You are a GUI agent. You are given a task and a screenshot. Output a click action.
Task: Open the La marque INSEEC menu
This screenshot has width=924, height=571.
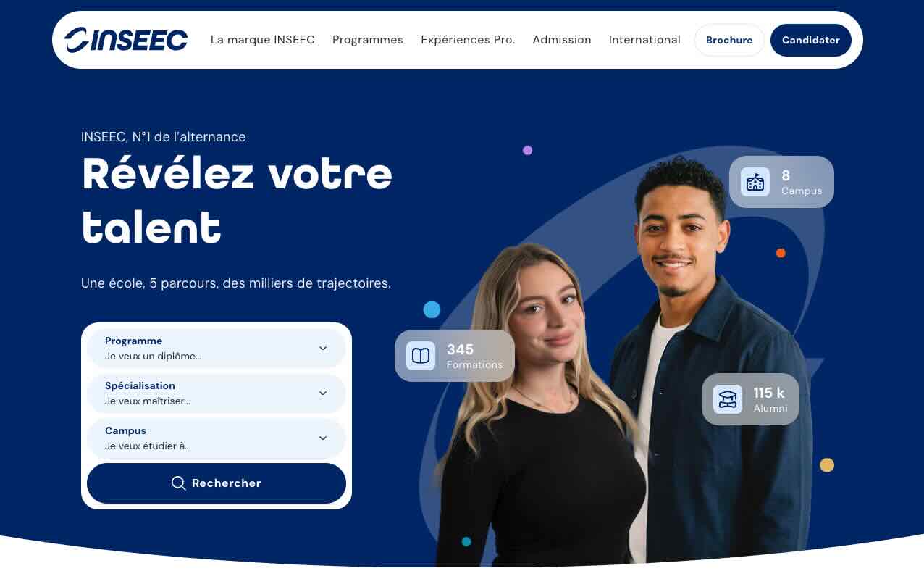[x=263, y=40]
